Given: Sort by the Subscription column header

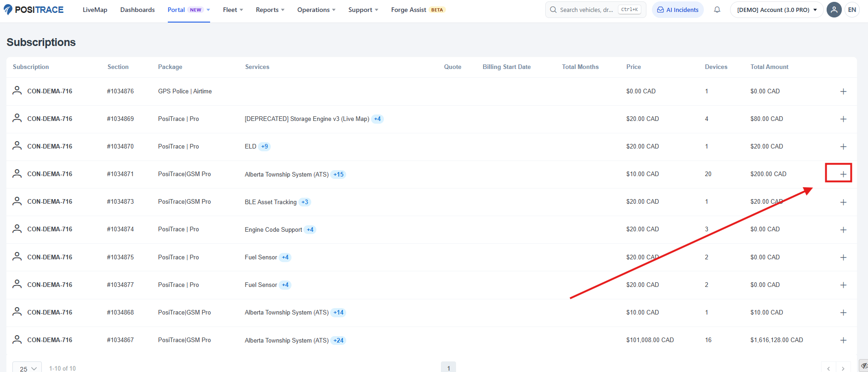Looking at the screenshot, I should tap(31, 67).
